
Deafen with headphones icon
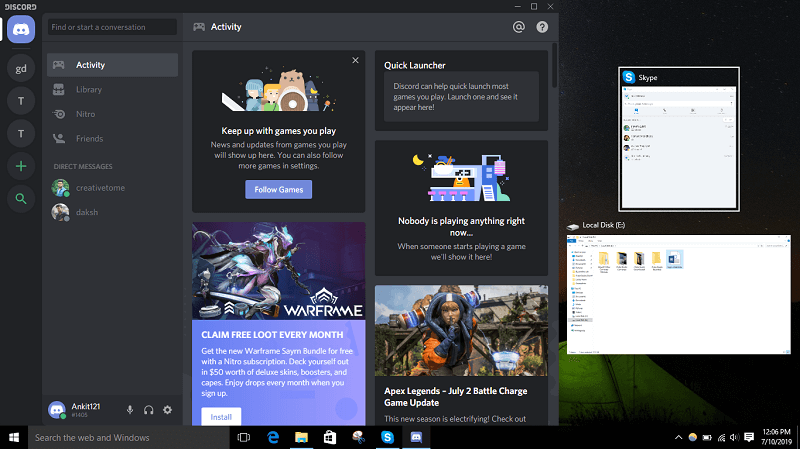[148, 410]
